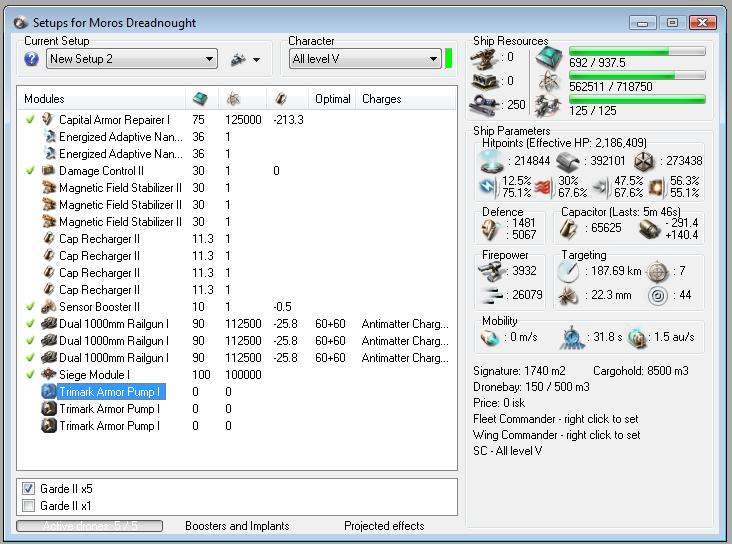Click first Magnetic Field Stabilizer II icon
Viewport: 732px width, 545px height.
point(49,187)
